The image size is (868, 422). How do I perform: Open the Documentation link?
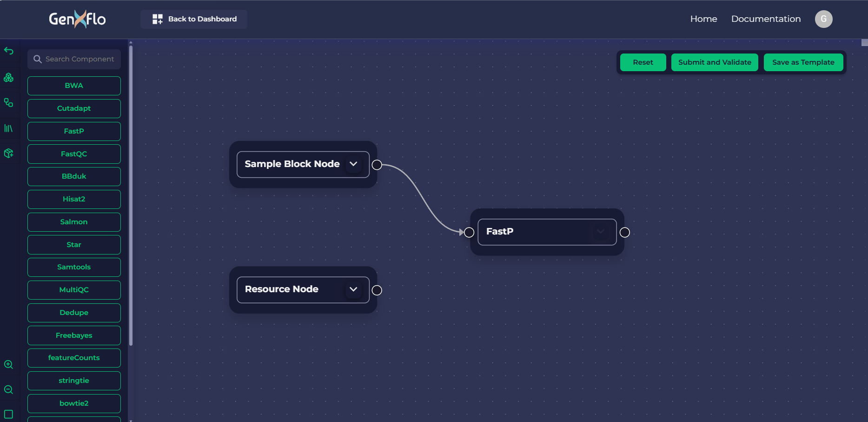pos(766,19)
